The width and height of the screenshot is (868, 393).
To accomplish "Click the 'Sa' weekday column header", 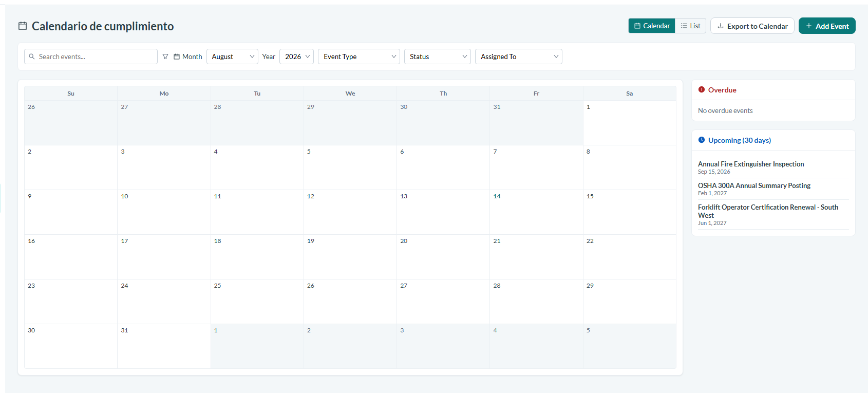I will [629, 93].
